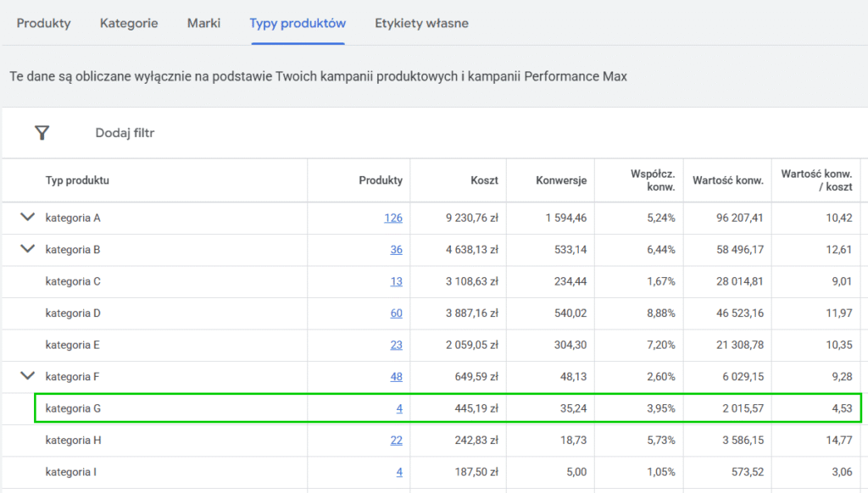868x493 pixels.
Task: Open the 60 products link for kategoria D
Action: pos(396,313)
